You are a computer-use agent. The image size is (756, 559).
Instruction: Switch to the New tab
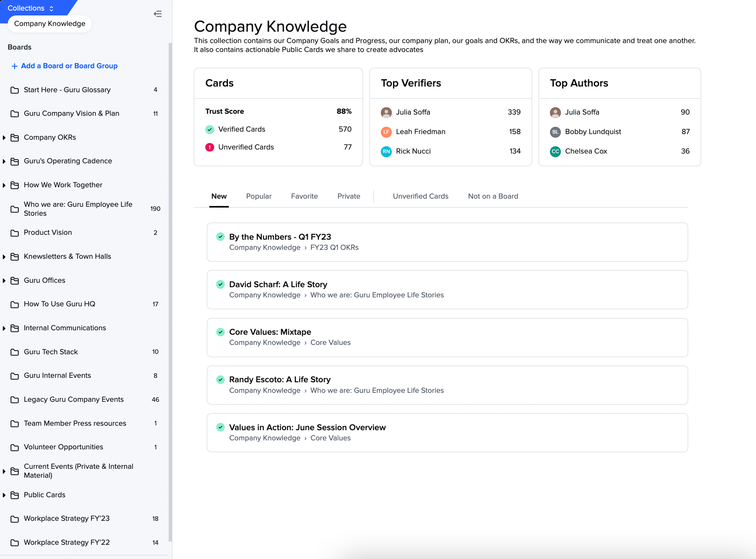point(219,196)
